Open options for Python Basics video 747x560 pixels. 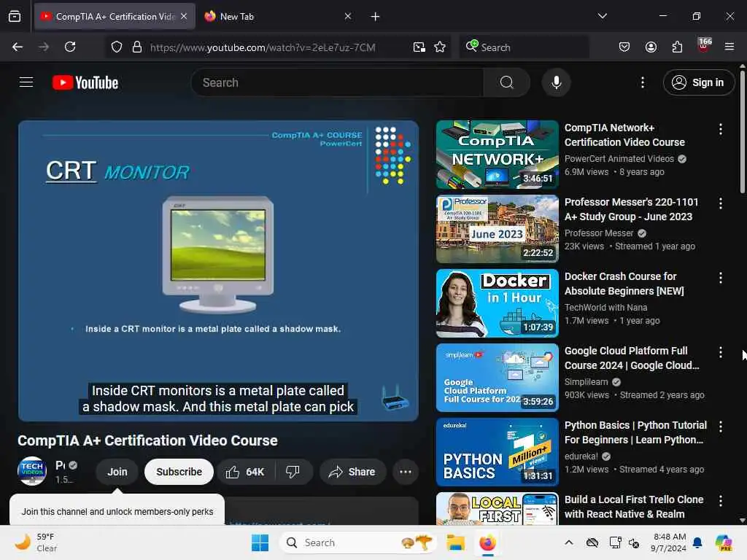720,427
